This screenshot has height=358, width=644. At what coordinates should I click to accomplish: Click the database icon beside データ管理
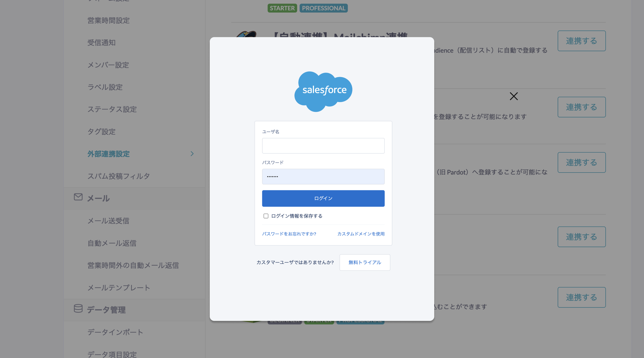[x=78, y=308]
